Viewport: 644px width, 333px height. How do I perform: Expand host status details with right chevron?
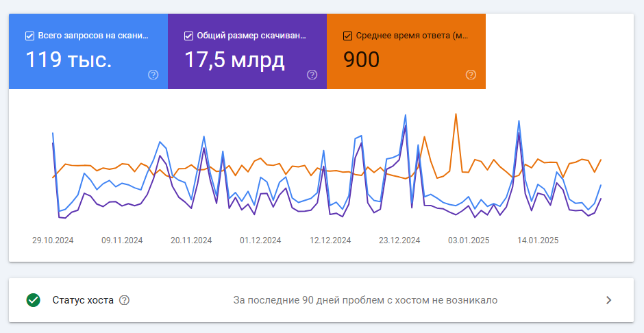pos(609,300)
